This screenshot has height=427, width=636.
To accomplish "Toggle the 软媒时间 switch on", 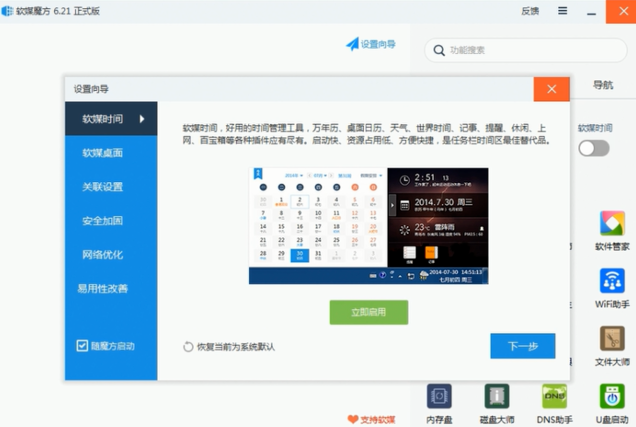I will coord(594,148).
